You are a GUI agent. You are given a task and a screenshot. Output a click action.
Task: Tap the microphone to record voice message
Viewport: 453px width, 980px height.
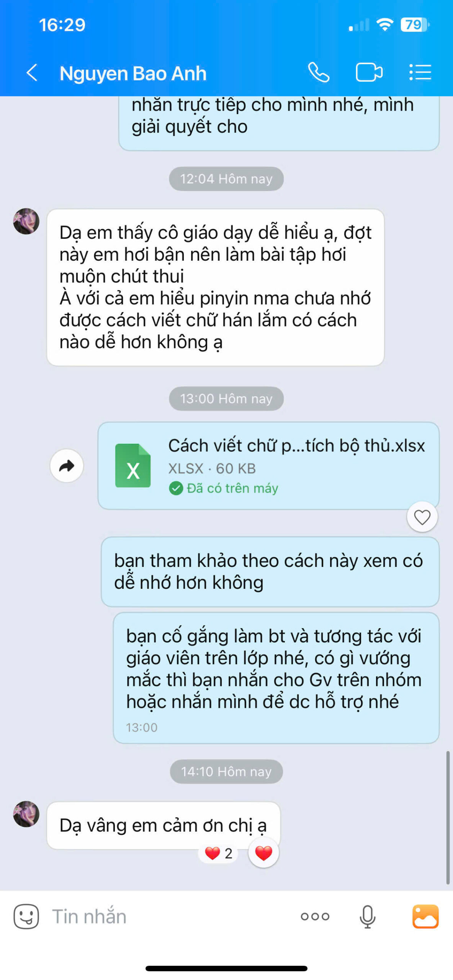point(367,916)
